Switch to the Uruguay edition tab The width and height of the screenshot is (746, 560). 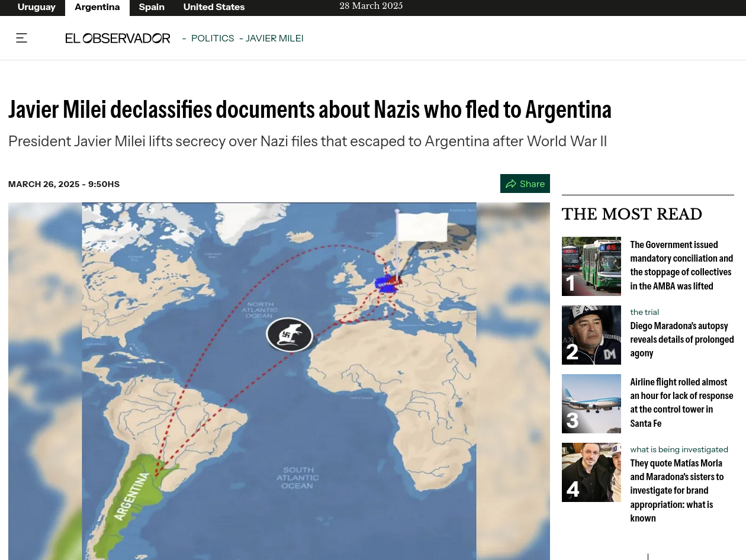click(37, 8)
